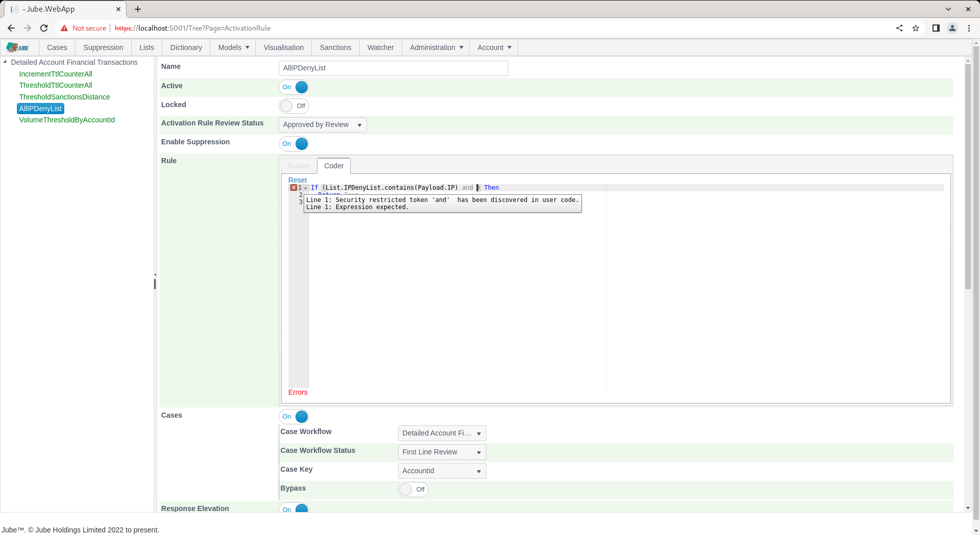Expand the Administration menu

[436, 47]
